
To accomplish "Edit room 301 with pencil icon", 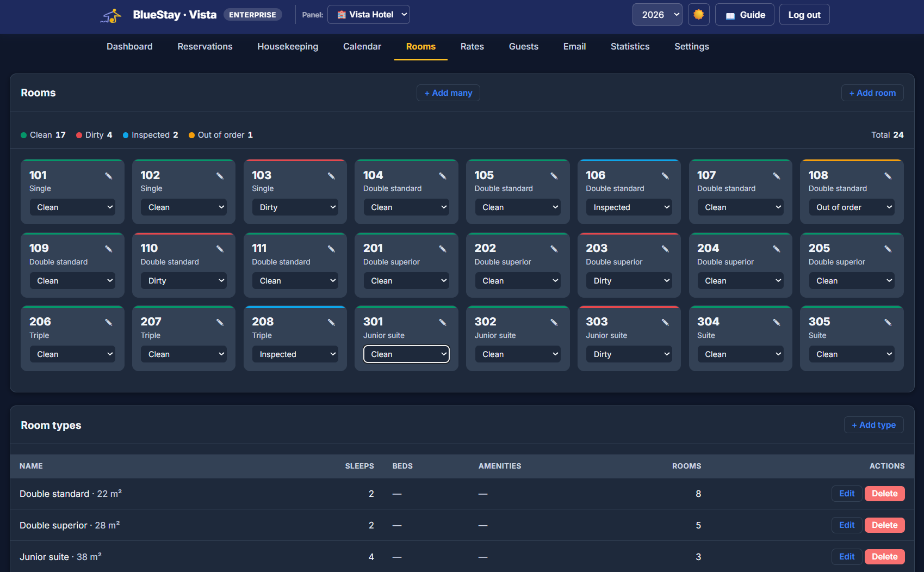I will click(443, 322).
